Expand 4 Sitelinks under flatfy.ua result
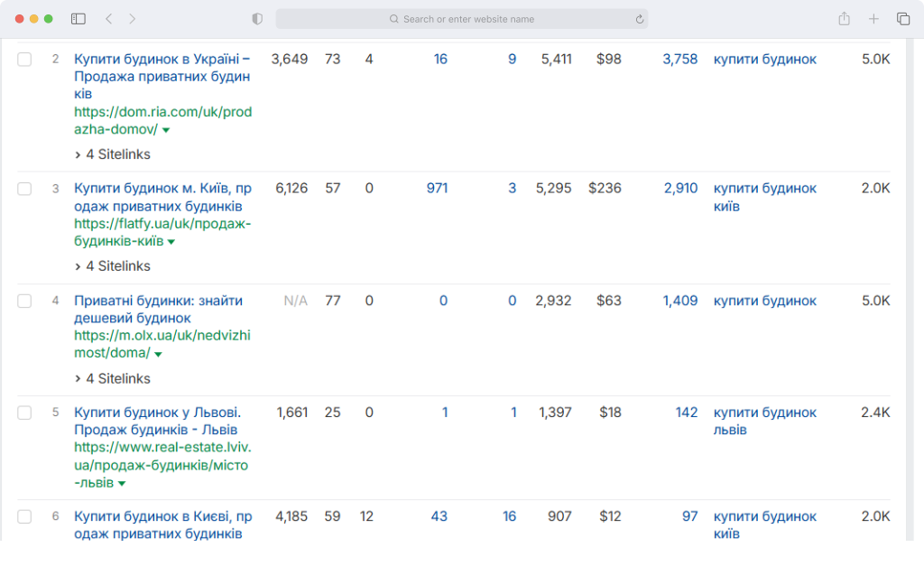 113,266
